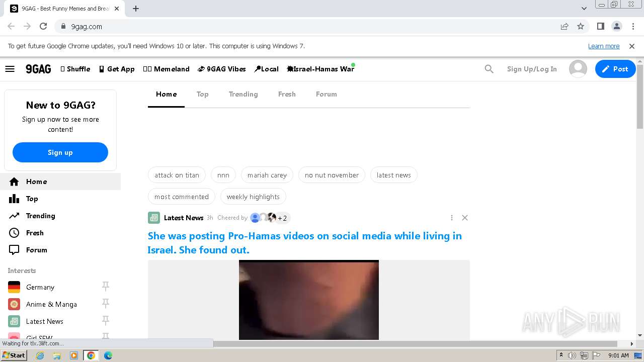The image size is (644, 362).
Task: Switch to the Fresh feed tab
Action: point(287,94)
